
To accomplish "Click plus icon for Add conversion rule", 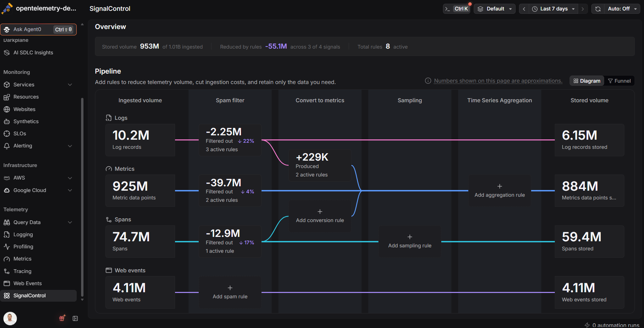I will pyautogui.click(x=320, y=212).
